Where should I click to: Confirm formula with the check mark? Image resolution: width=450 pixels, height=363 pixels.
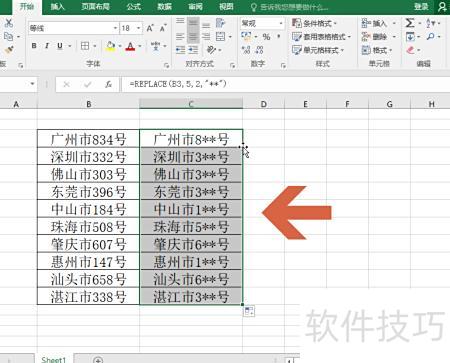point(88,84)
